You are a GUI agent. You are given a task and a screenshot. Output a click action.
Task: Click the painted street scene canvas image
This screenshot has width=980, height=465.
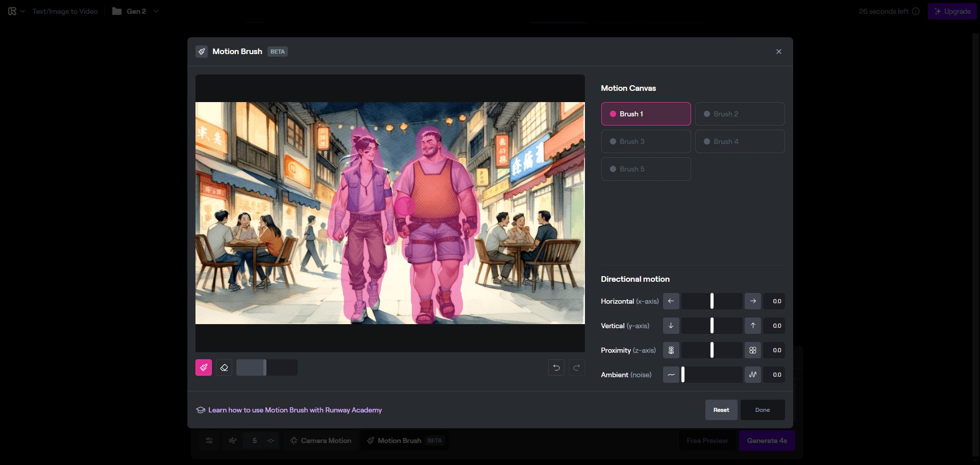click(x=390, y=213)
